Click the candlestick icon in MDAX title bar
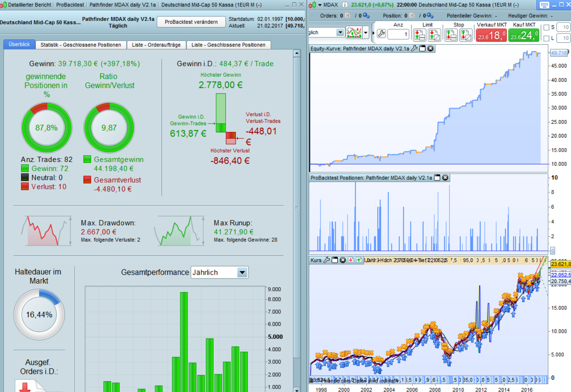Image resolution: width=571 pixels, height=392 pixels. point(312,5)
